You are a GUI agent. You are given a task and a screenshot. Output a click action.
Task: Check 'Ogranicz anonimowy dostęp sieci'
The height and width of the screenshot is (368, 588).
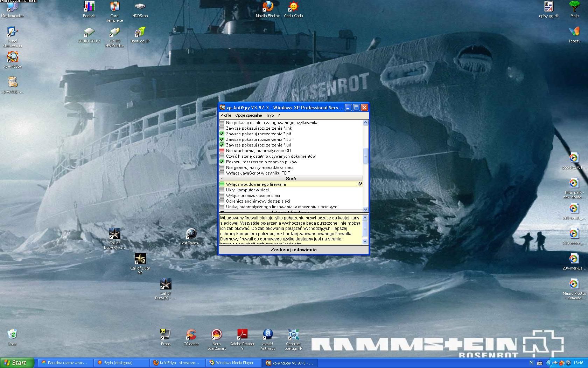click(222, 201)
